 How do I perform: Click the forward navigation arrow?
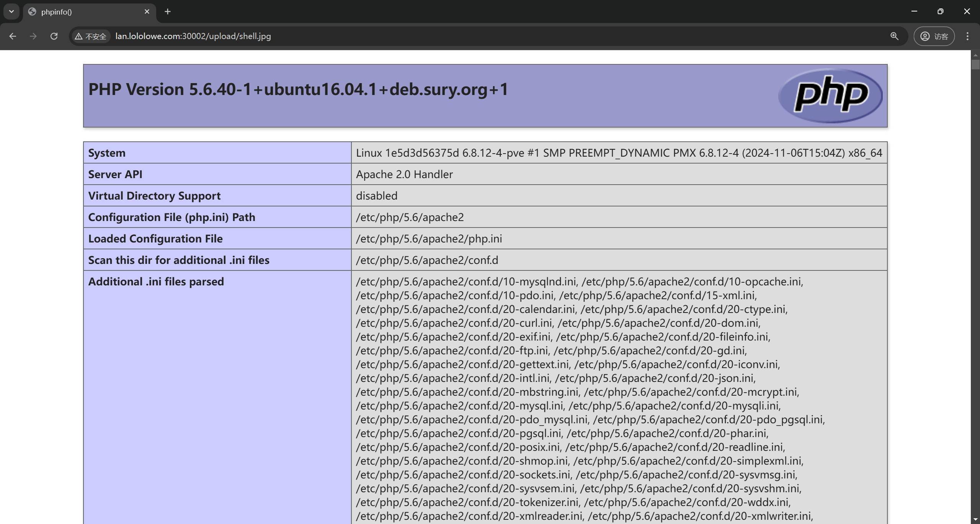[x=33, y=36]
